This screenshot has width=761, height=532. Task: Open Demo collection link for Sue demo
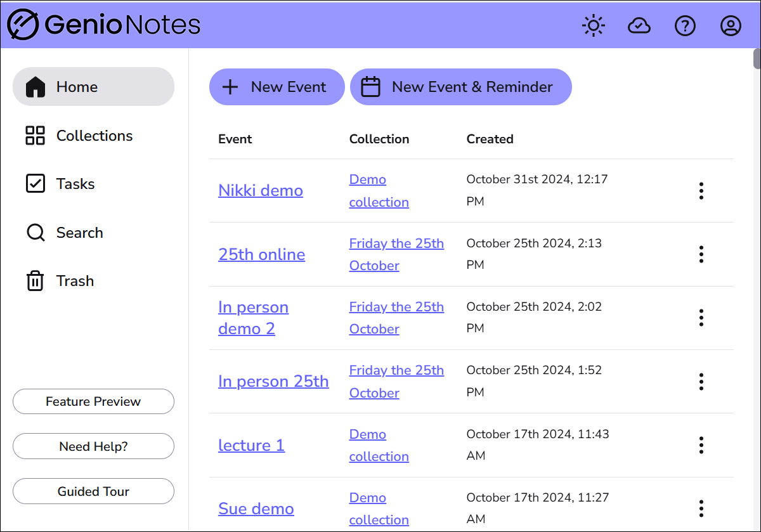click(379, 509)
